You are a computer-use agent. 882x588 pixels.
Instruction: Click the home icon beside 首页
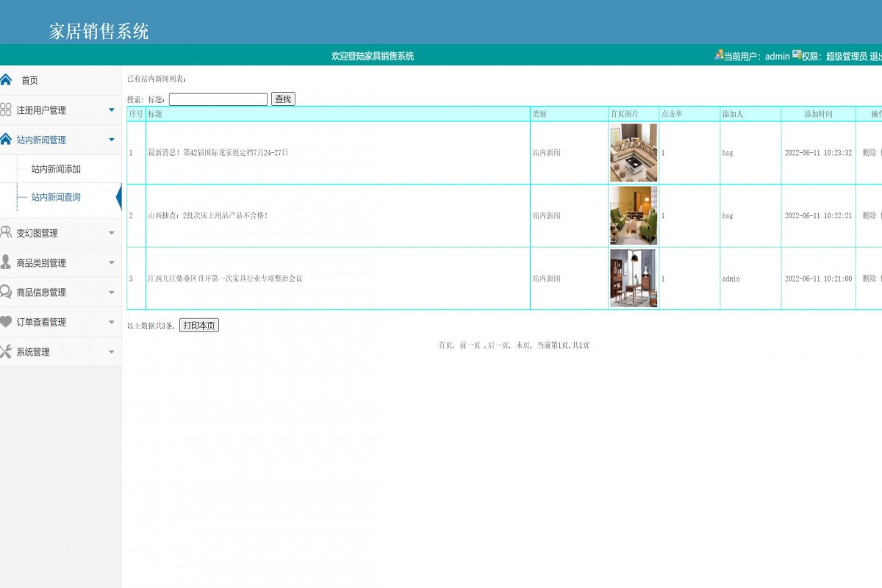7,79
